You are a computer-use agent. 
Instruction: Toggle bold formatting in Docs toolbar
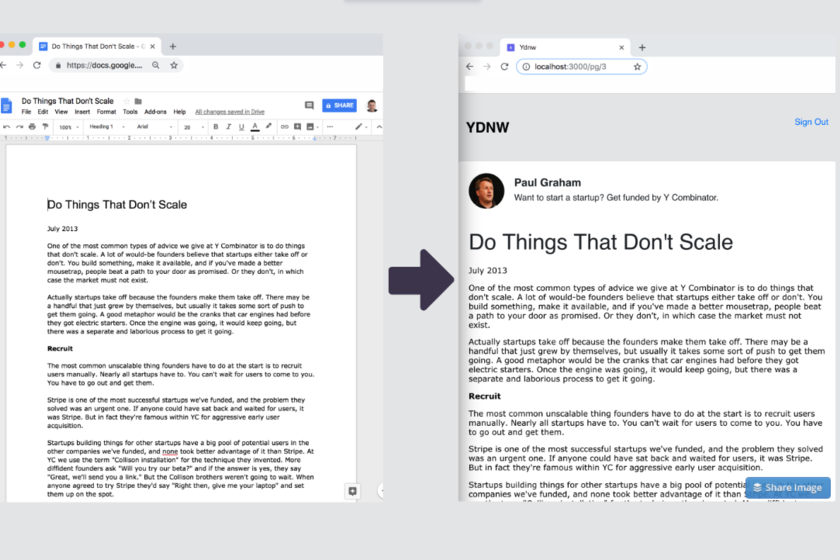[x=215, y=127]
